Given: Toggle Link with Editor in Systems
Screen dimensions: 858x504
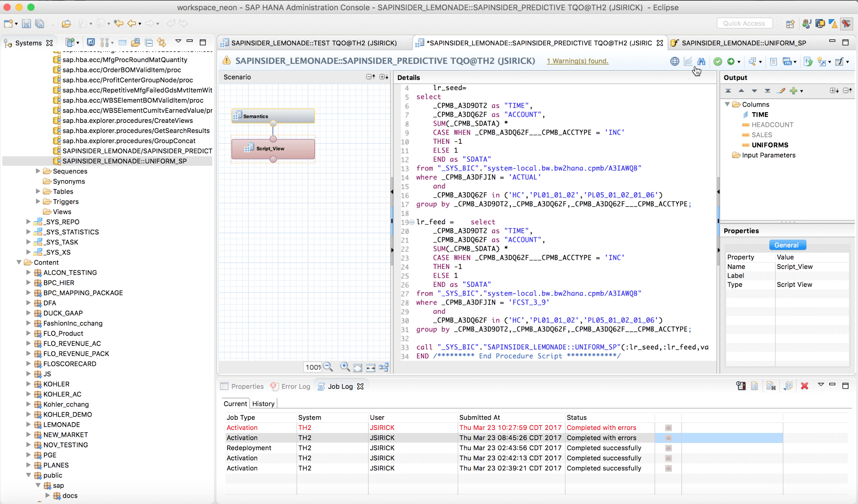Looking at the screenshot, I should click(x=162, y=43).
